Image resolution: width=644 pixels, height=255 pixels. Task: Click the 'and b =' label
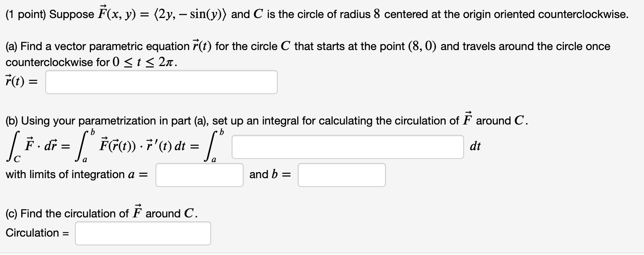[269, 174]
